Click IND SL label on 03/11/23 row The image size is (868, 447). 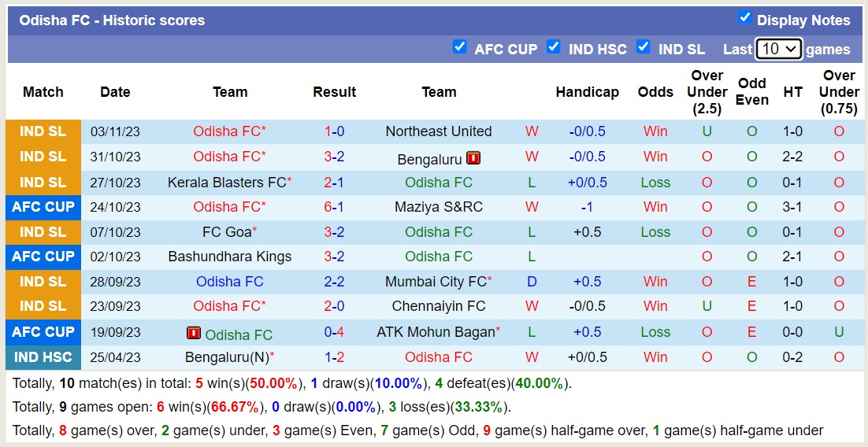(43, 131)
